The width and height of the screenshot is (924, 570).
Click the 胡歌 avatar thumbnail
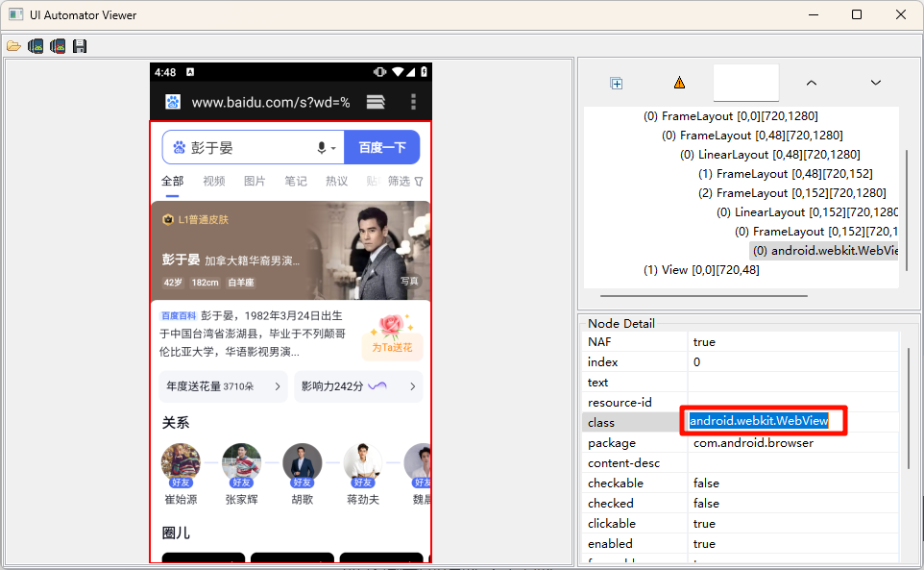pos(303,462)
